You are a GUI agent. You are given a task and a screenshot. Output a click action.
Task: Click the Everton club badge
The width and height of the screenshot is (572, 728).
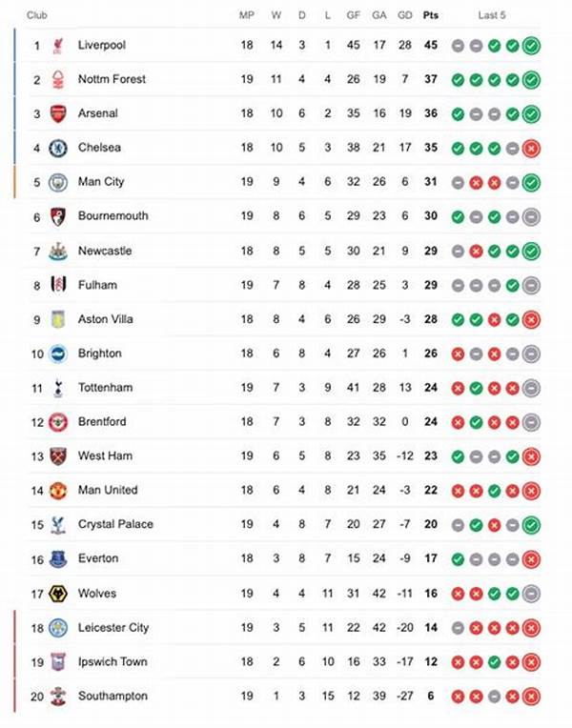(58, 559)
